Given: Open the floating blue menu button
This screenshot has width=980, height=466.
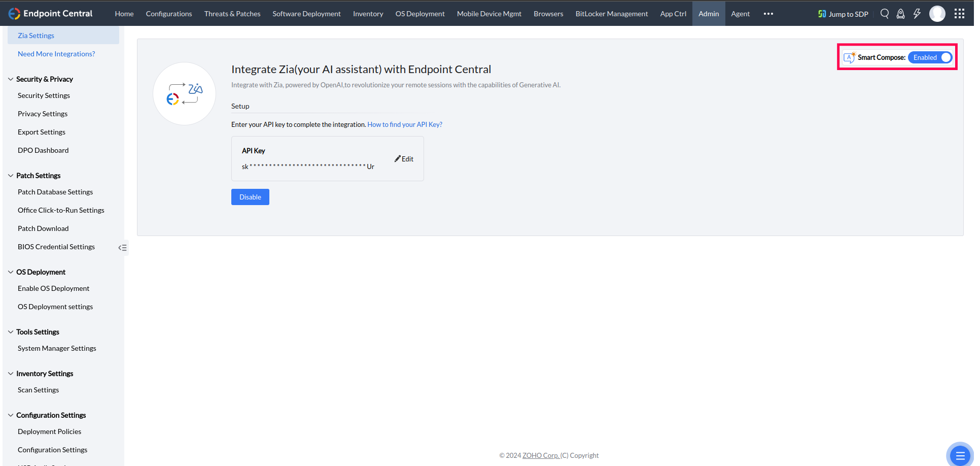Looking at the screenshot, I should click(x=960, y=455).
